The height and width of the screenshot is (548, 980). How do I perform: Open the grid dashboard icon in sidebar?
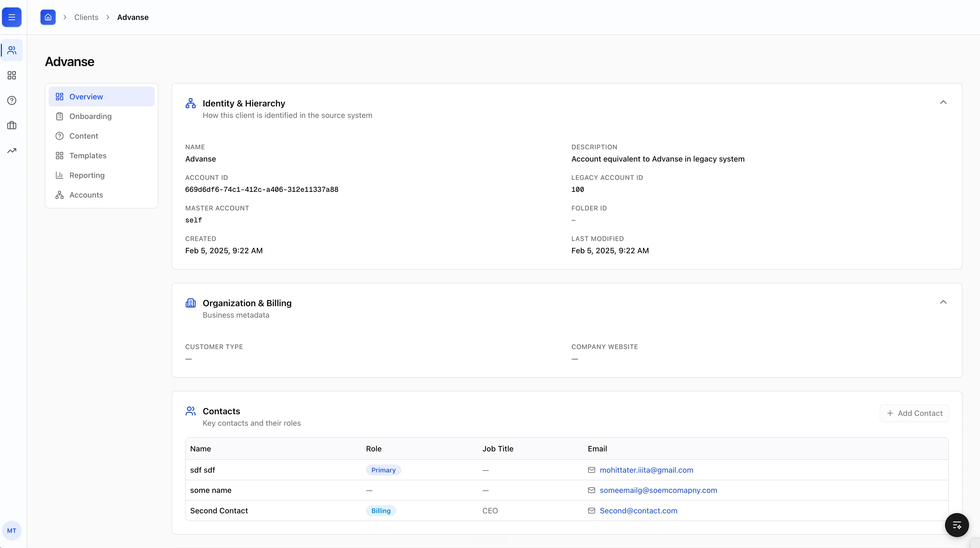point(12,75)
